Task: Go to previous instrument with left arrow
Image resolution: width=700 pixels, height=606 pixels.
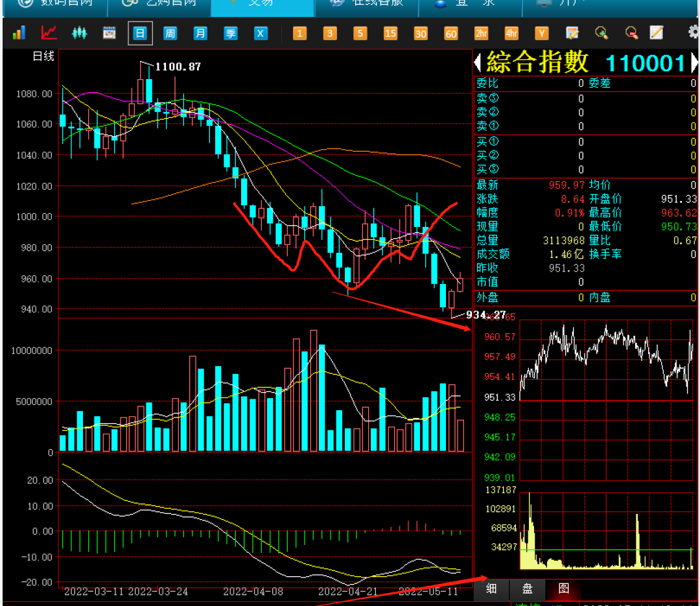Action: point(478,62)
